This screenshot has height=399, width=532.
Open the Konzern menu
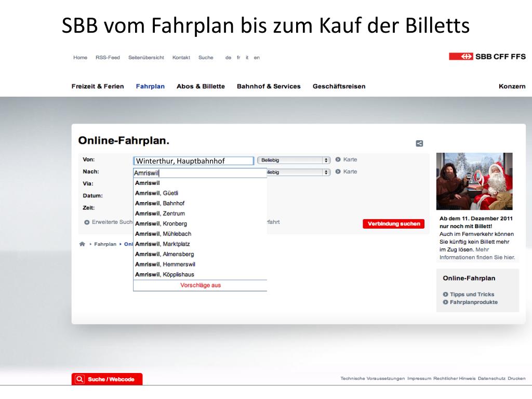click(x=512, y=87)
